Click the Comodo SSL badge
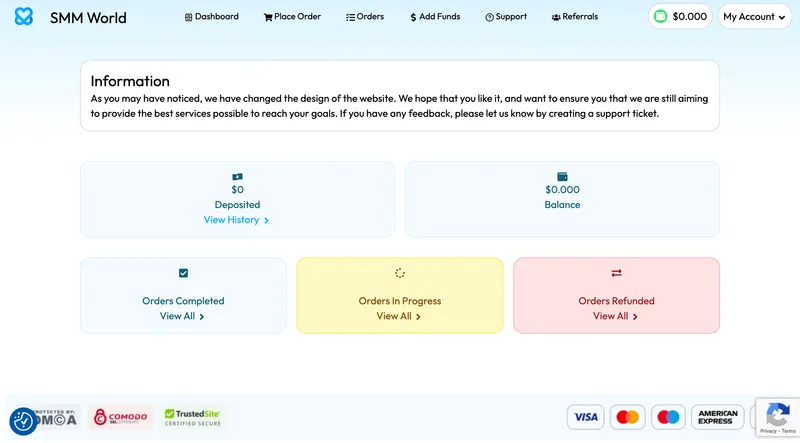This screenshot has width=800, height=443. 120,417
